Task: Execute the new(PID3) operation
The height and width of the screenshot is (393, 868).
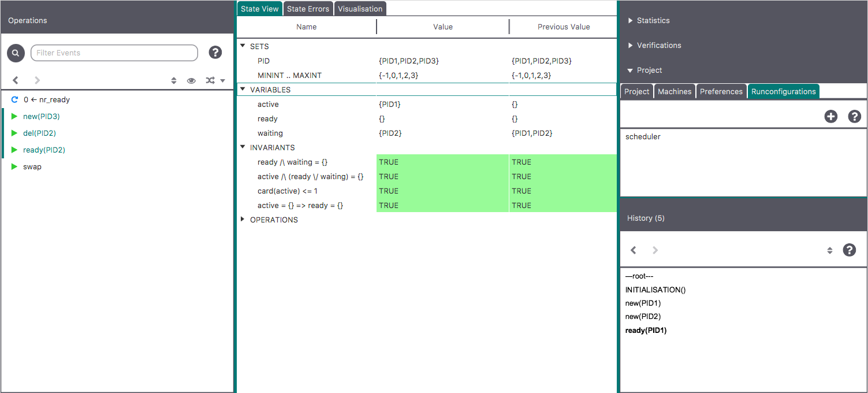Action: coord(41,117)
